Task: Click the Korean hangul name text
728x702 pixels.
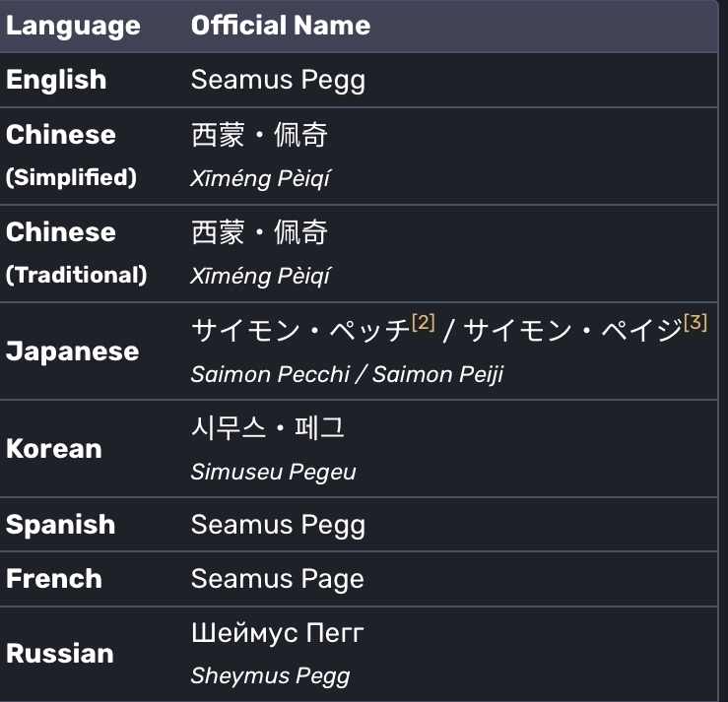Action: pos(268,427)
